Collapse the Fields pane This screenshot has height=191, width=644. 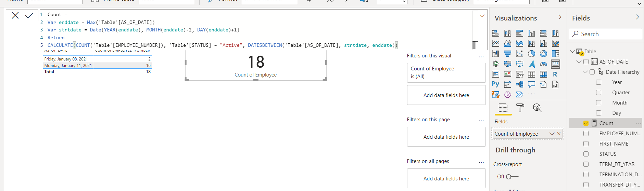[x=637, y=17]
